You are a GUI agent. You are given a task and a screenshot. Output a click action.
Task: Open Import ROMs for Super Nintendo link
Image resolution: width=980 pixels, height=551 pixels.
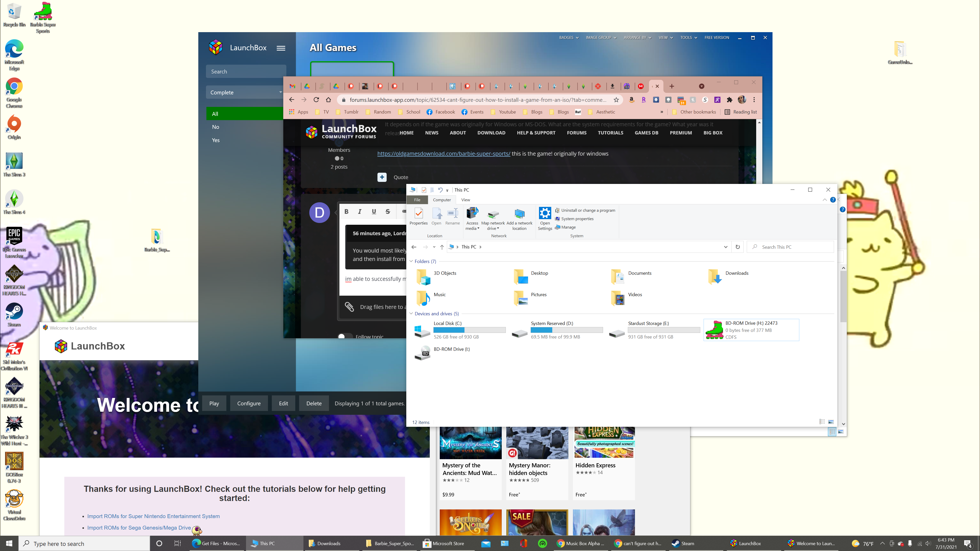point(153,516)
